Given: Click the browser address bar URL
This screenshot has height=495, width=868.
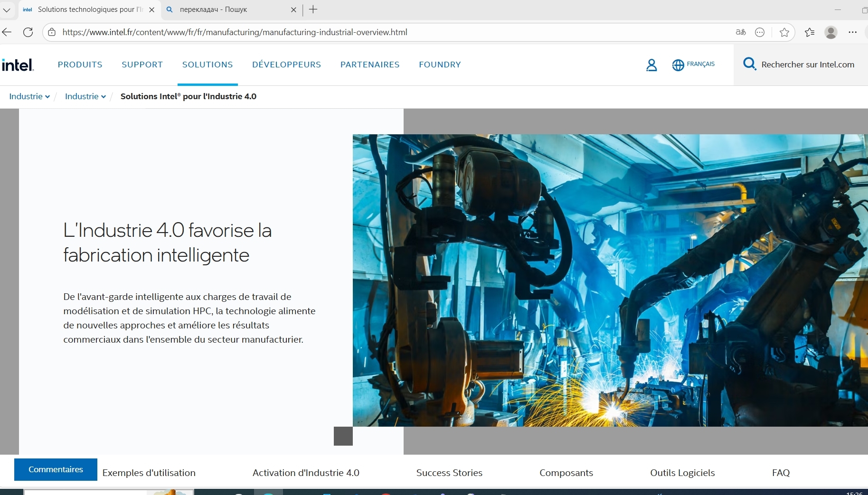Looking at the screenshot, I should coord(235,32).
